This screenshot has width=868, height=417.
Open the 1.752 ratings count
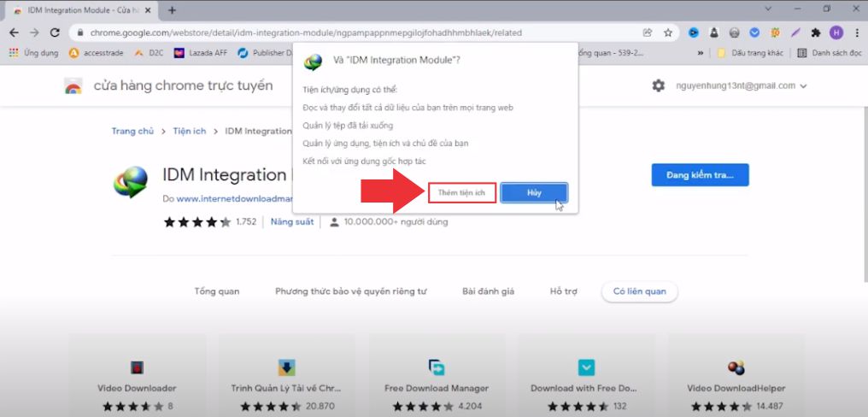[x=246, y=222]
